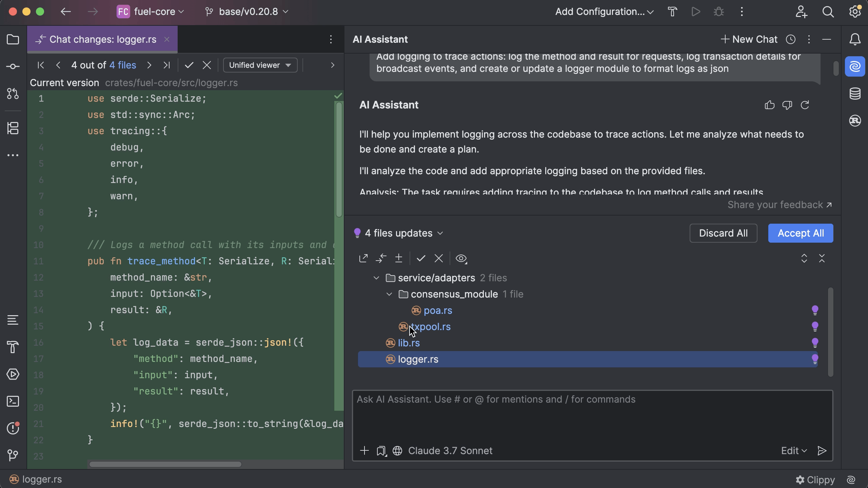Viewport: 868px width, 488px height.
Task: Toggle the preview eye icon in changes toolbar
Action: (461, 259)
